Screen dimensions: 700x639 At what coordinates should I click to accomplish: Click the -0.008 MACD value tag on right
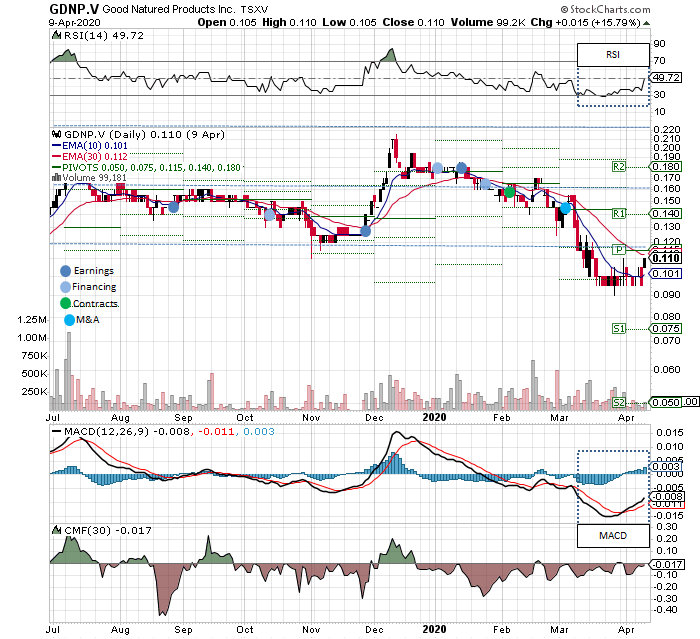point(667,497)
